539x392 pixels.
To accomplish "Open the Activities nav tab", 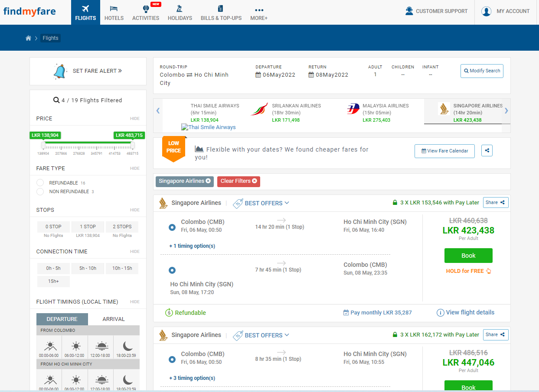I will pyautogui.click(x=146, y=12).
